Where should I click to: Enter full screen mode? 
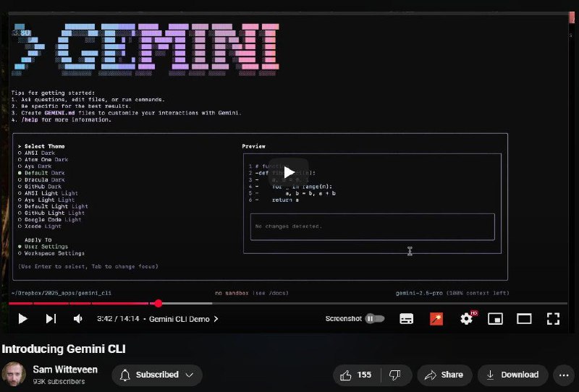(x=553, y=318)
